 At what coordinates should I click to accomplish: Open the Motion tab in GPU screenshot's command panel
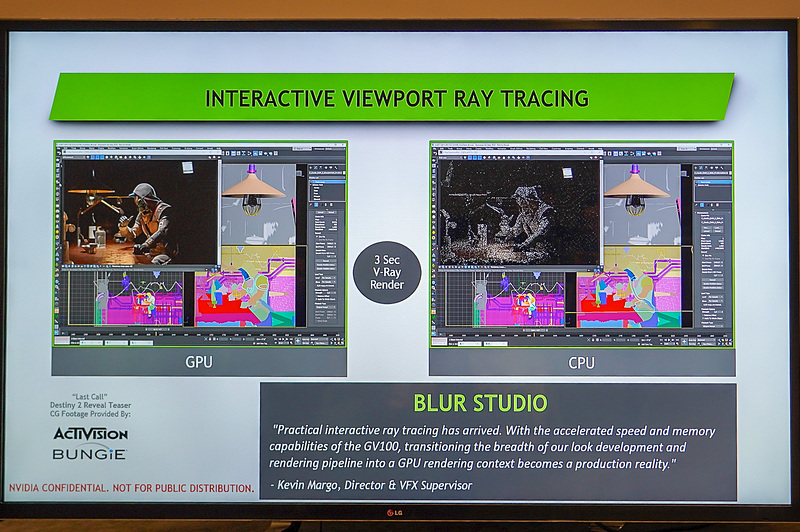pyautogui.click(x=326, y=168)
